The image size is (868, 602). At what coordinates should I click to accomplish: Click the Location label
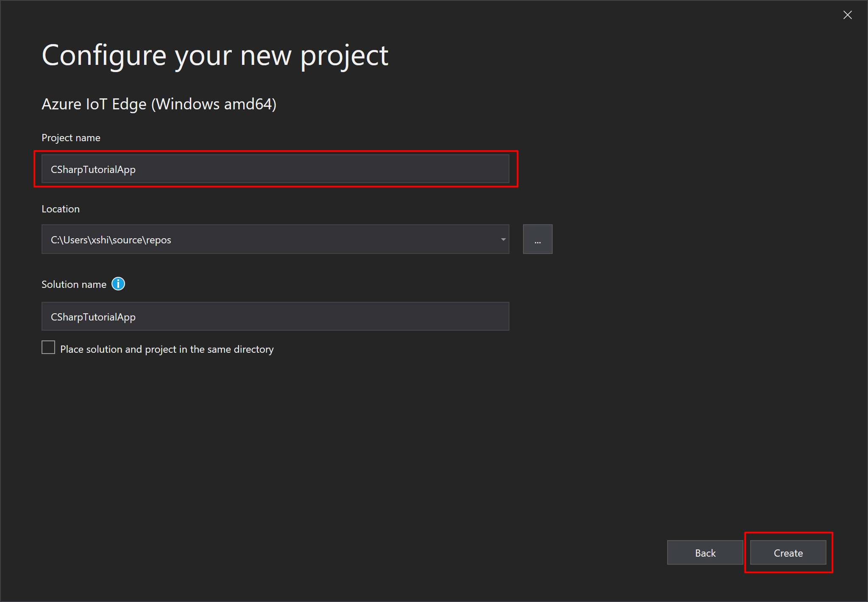point(61,209)
